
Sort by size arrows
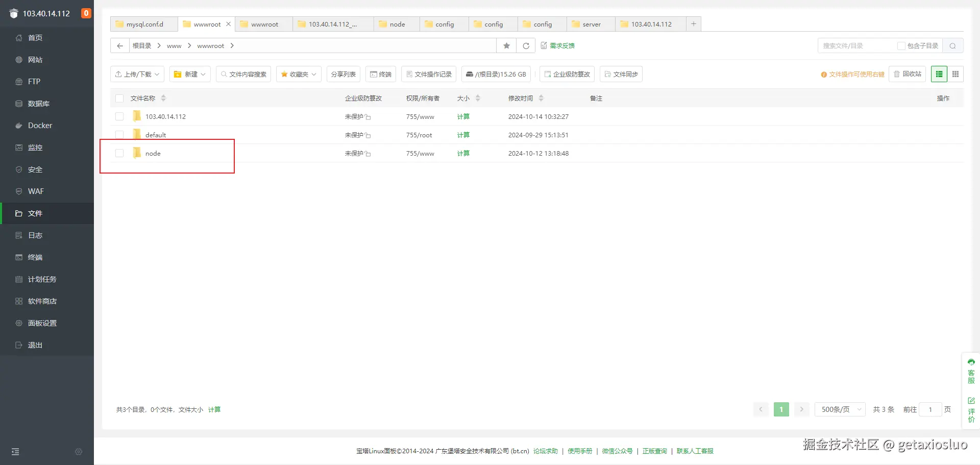[x=478, y=98]
